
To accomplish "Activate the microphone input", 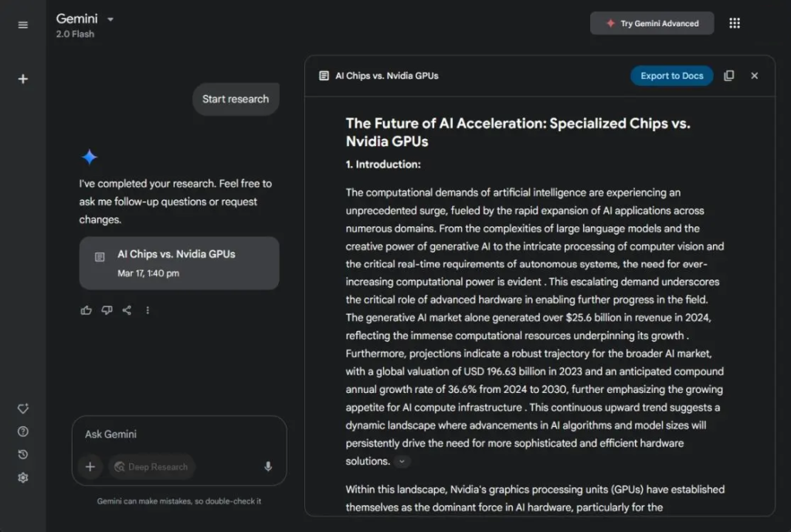I will 268,467.
